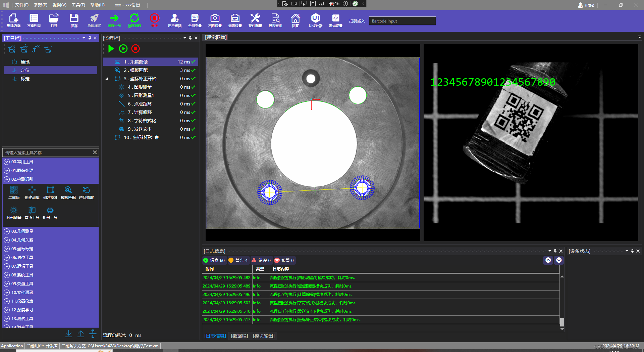Open the 报表查询 report query tool

coord(275,20)
